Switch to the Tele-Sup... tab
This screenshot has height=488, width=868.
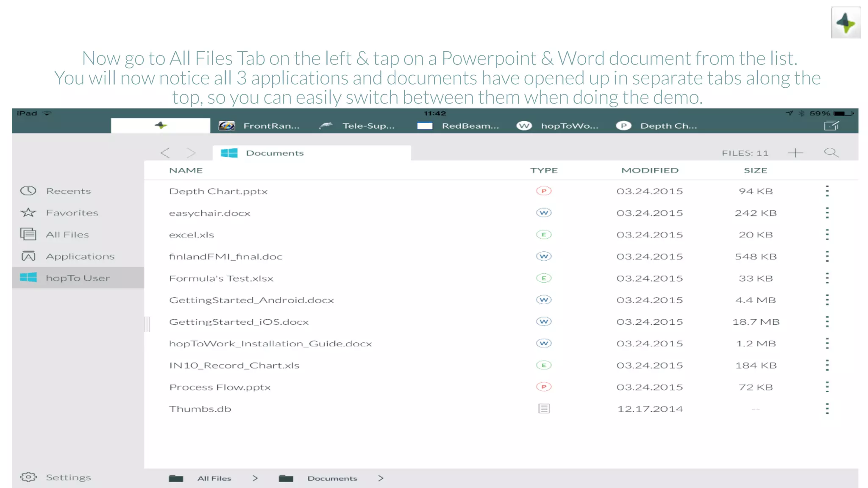coord(357,126)
